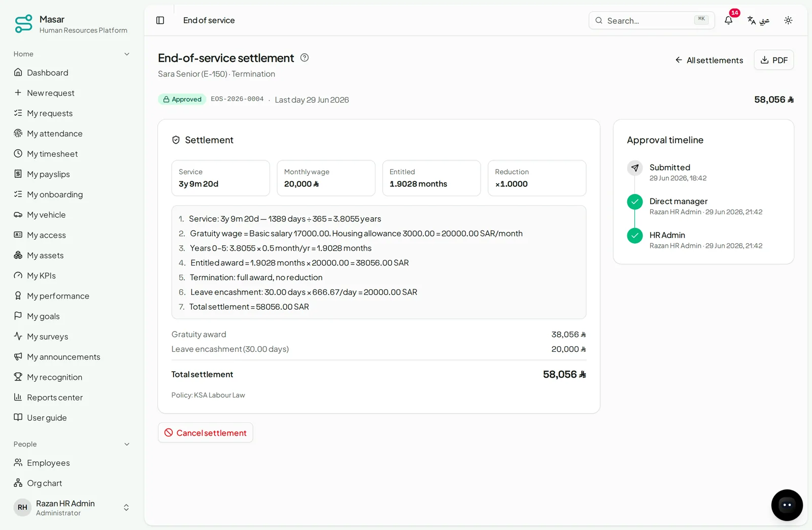812x530 pixels.
Task: Click the My recognition trophy icon
Action: (x=18, y=377)
